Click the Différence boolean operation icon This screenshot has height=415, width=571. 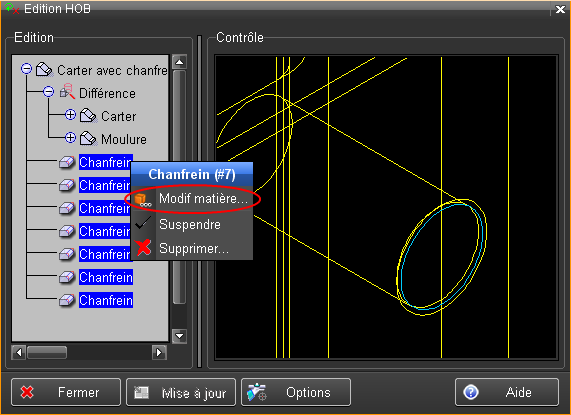tap(67, 92)
